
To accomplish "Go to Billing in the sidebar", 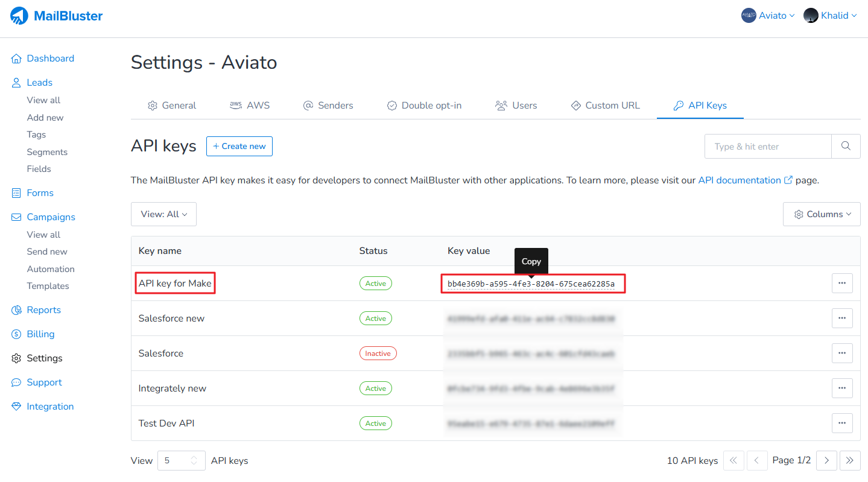I will pyautogui.click(x=40, y=334).
